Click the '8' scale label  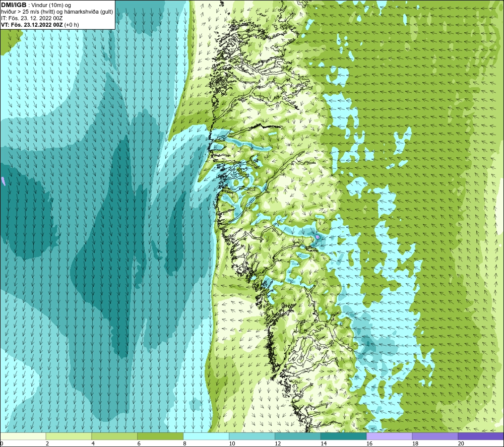pyautogui.click(x=185, y=443)
